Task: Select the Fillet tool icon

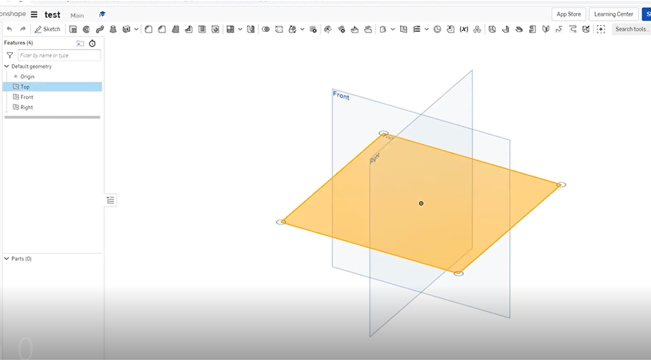Action: point(149,29)
